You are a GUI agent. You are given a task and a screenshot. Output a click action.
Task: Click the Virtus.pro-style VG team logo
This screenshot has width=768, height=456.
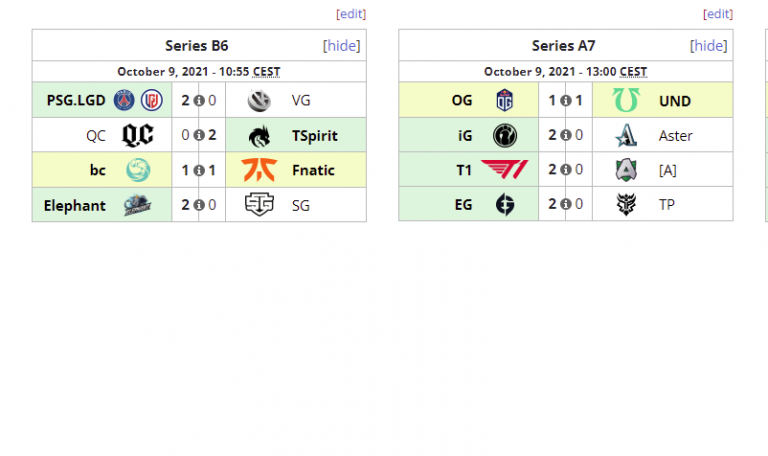tap(259, 100)
